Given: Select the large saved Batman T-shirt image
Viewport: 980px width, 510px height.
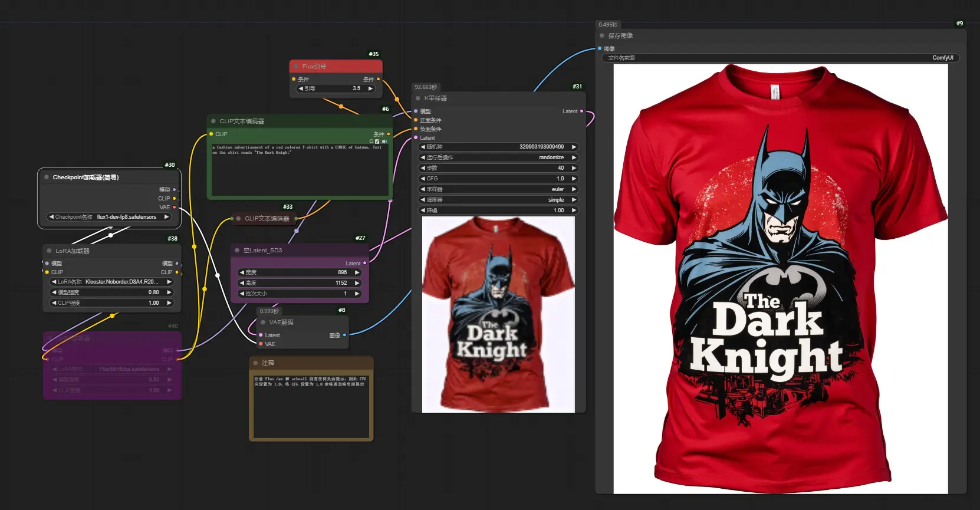Looking at the screenshot, I should (781, 279).
